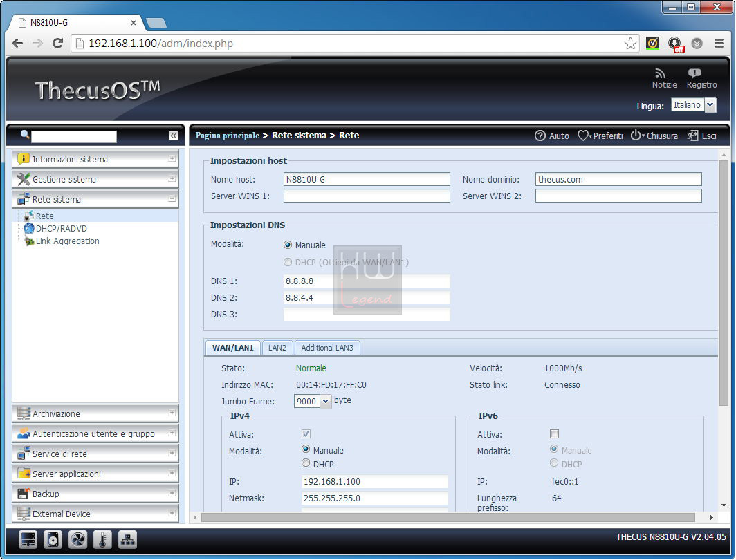Click the gray shield extension icon

click(x=697, y=43)
